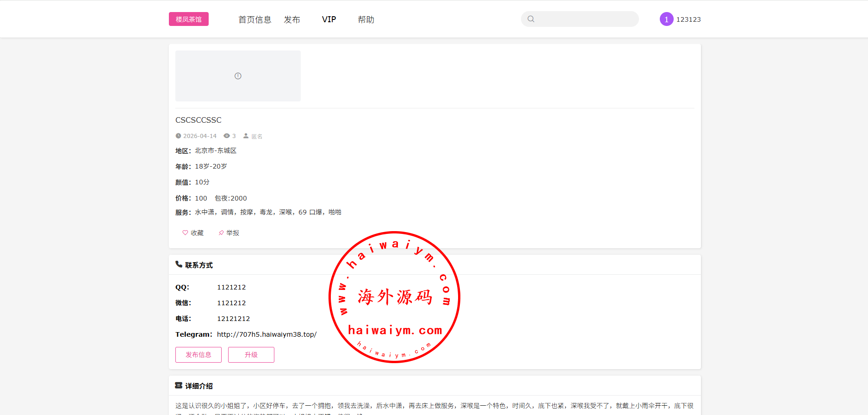Click the person icon beside 匿名
Image resolution: width=868 pixels, height=415 pixels.
click(246, 136)
